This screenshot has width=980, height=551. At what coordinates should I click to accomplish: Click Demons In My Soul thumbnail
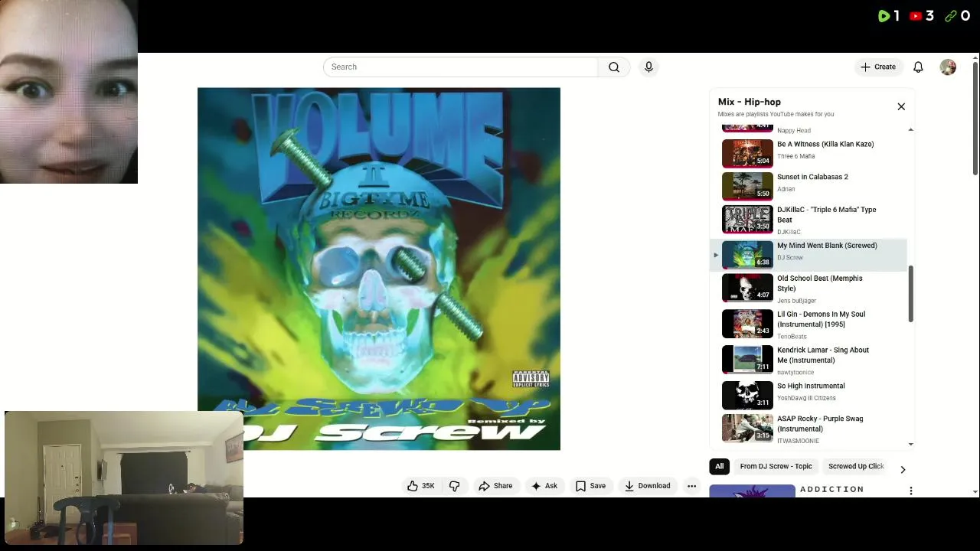point(747,324)
